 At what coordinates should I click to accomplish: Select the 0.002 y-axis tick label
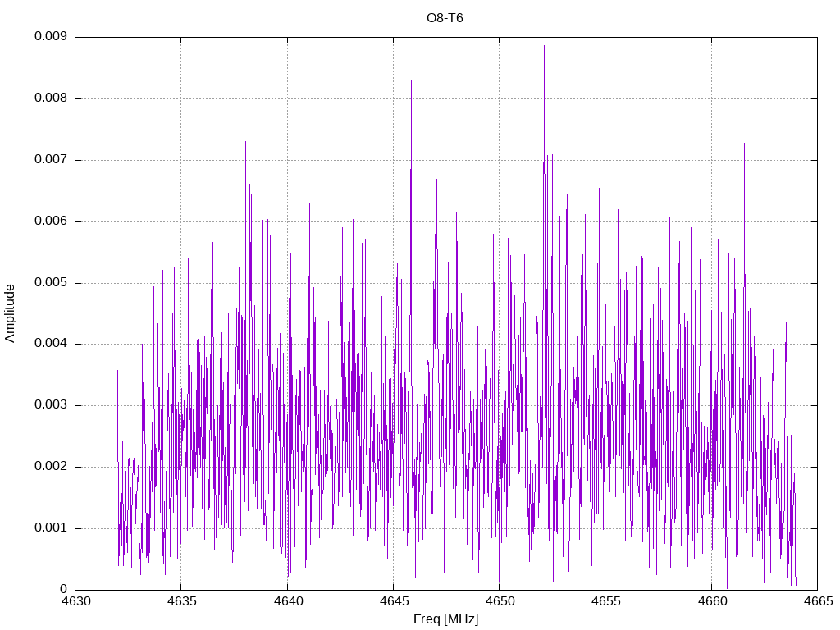[51, 466]
